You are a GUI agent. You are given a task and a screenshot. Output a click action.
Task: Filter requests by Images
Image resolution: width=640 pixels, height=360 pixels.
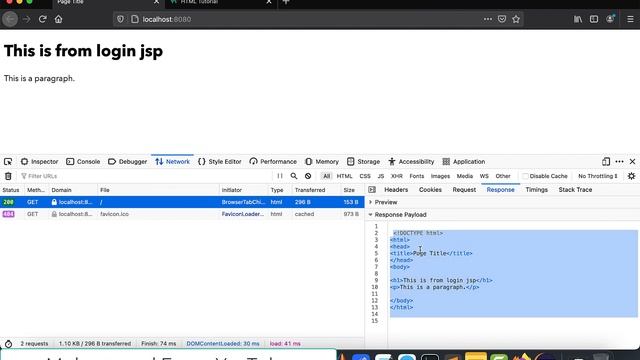tap(440, 176)
